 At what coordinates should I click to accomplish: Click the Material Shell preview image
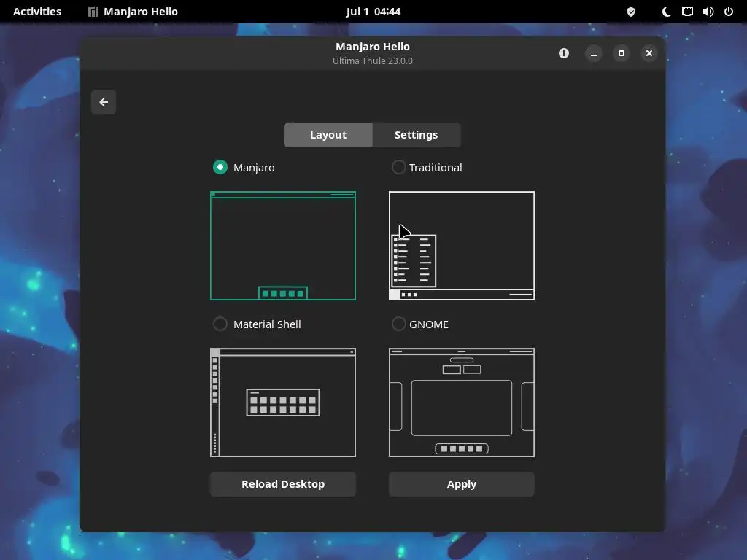[x=283, y=402]
